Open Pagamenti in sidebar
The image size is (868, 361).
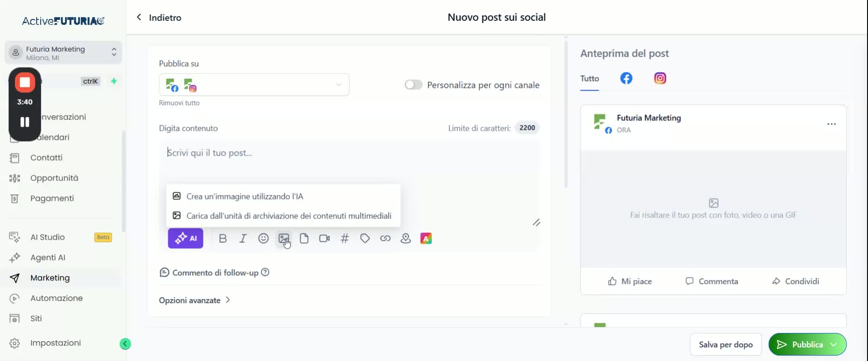[x=52, y=199]
